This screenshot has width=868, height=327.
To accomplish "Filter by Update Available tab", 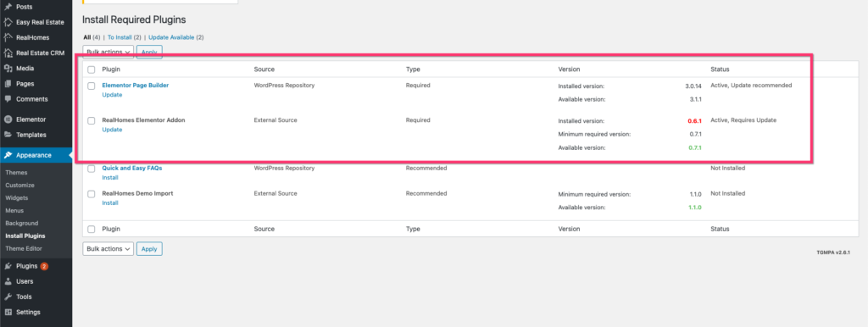I will coord(171,37).
